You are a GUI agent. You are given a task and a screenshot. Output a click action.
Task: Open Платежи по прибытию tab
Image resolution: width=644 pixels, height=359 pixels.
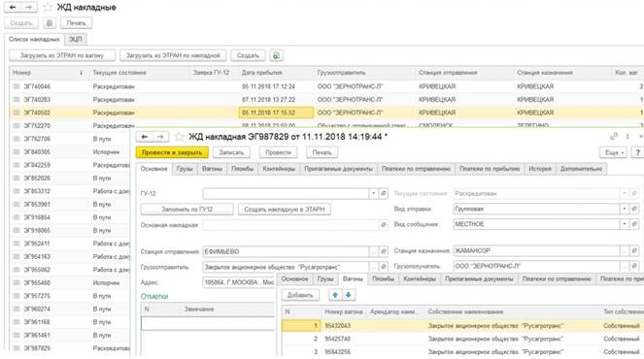tap(490, 169)
